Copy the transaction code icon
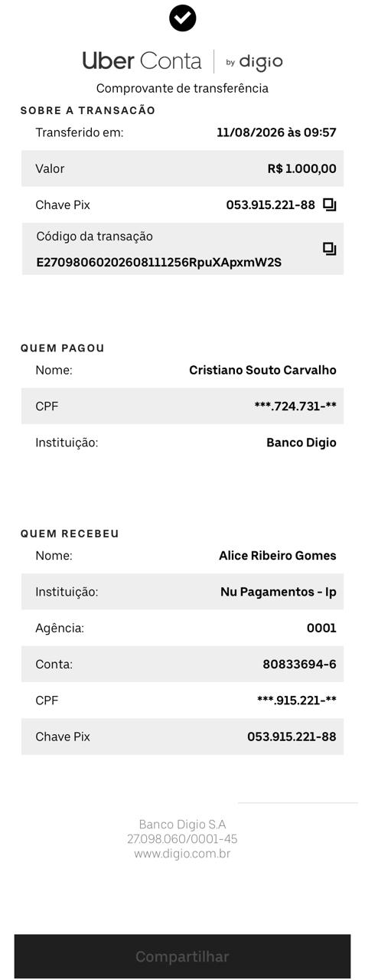This screenshot has height=980, width=365. 330,249
